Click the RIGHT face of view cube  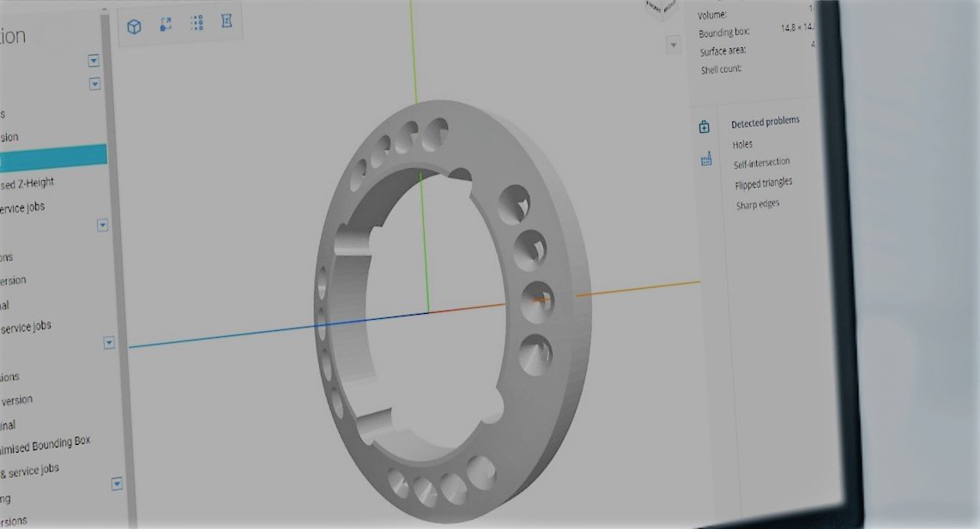click(668, 5)
